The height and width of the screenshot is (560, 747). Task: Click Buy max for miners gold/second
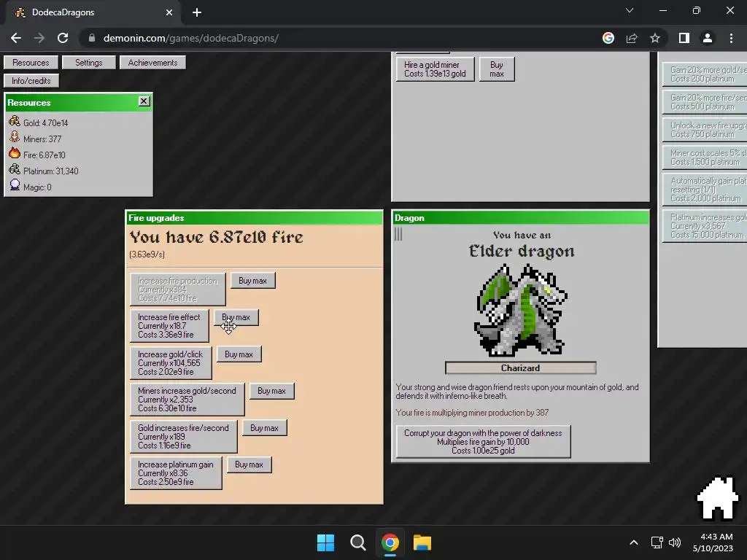pos(271,391)
